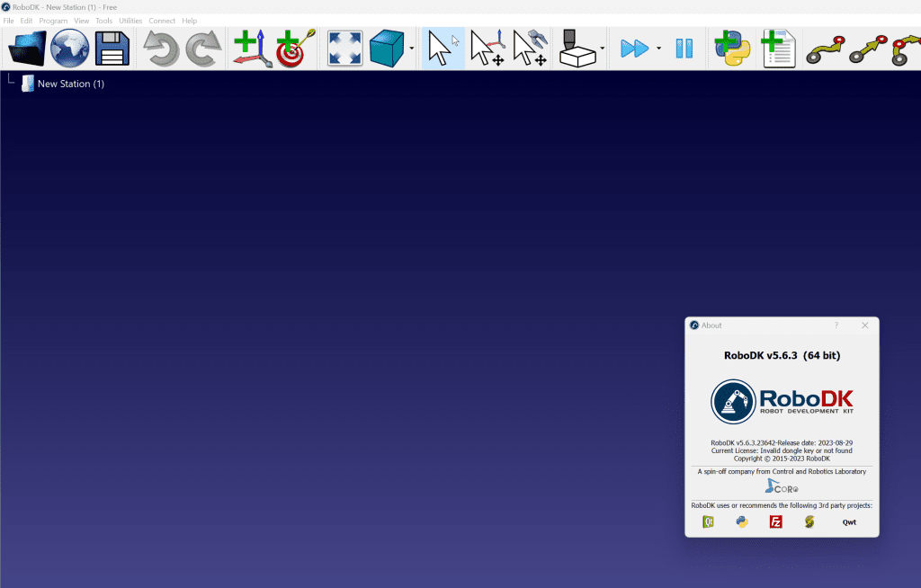Expand the view cube dropdown arrow
The height and width of the screenshot is (588, 921).
[412, 49]
